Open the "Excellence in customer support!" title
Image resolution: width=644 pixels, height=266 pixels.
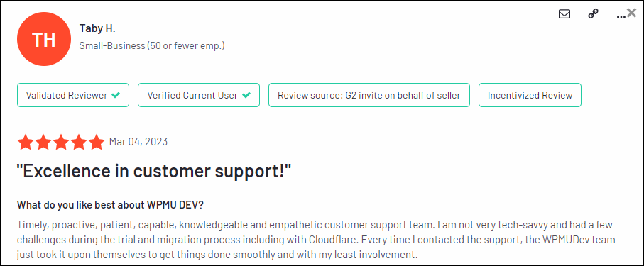pos(154,171)
